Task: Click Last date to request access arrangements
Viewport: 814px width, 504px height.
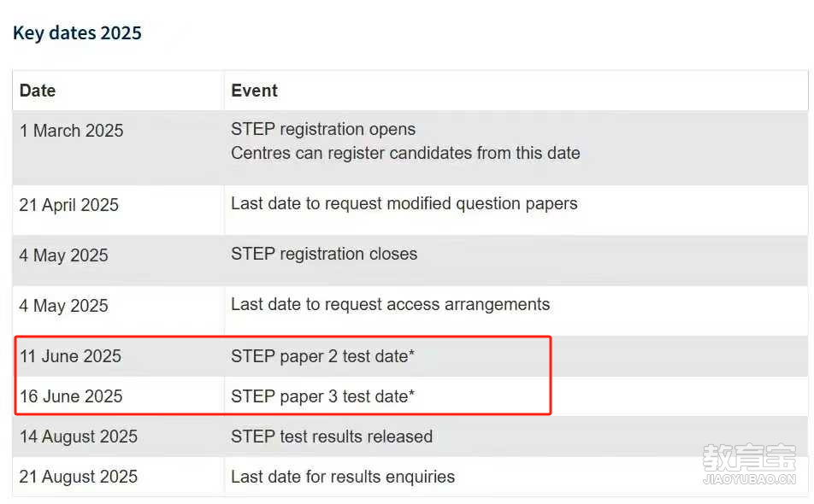Action: [x=391, y=304]
